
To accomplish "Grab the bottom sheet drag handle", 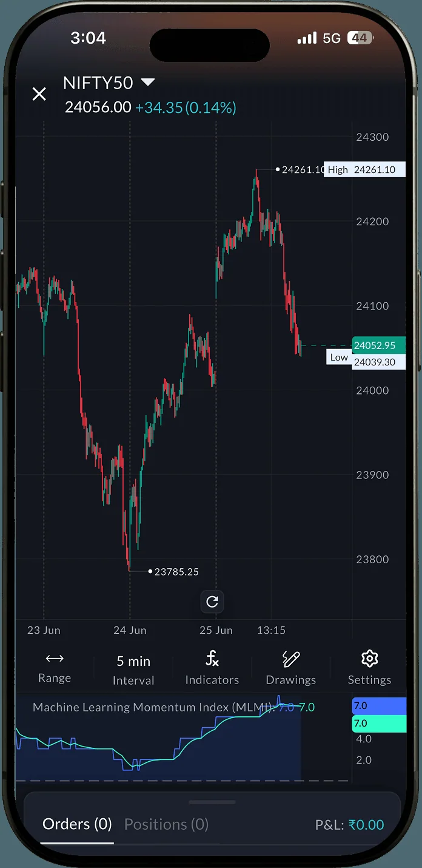I will pos(212,802).
